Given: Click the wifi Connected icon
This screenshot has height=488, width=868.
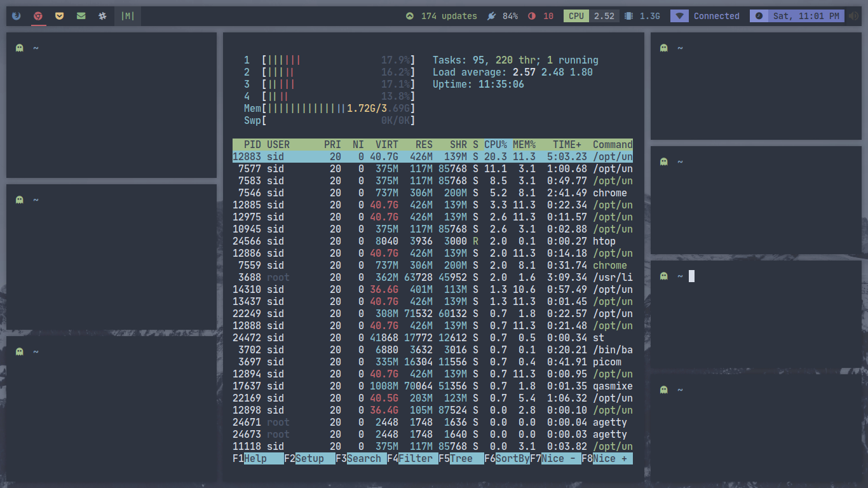Looking at the screenshot, I should click(679, 16).
